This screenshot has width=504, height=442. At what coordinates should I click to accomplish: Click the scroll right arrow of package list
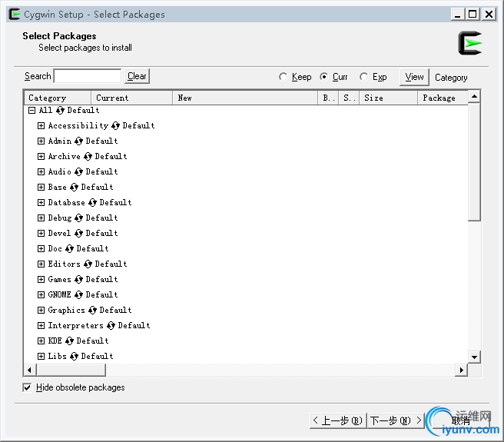click(462, 371)
